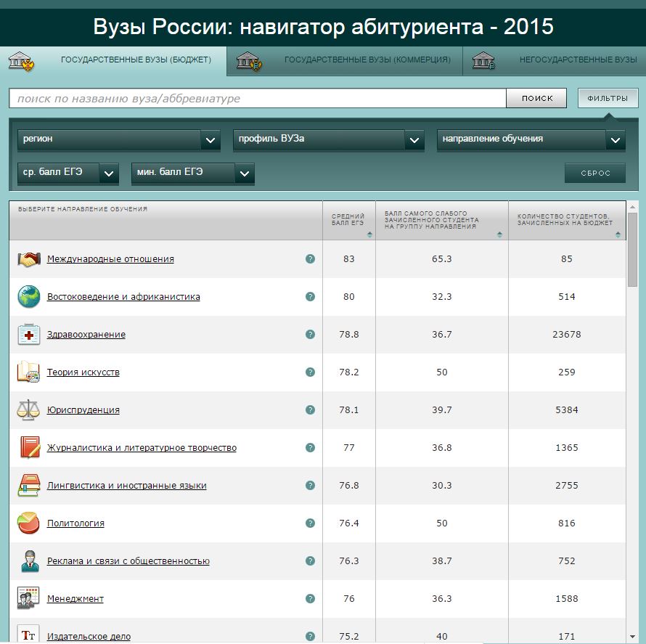Sort by количество студентов column arrows

618,235
